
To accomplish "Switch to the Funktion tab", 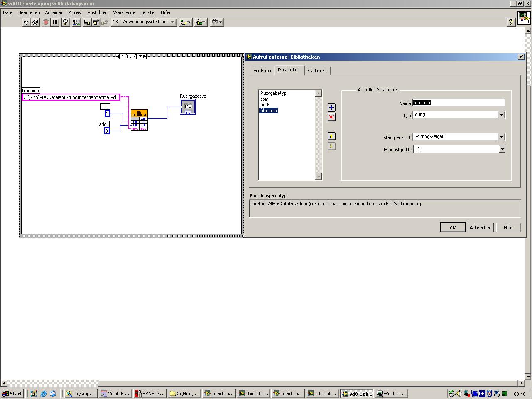I will click(x=262, y=71).
